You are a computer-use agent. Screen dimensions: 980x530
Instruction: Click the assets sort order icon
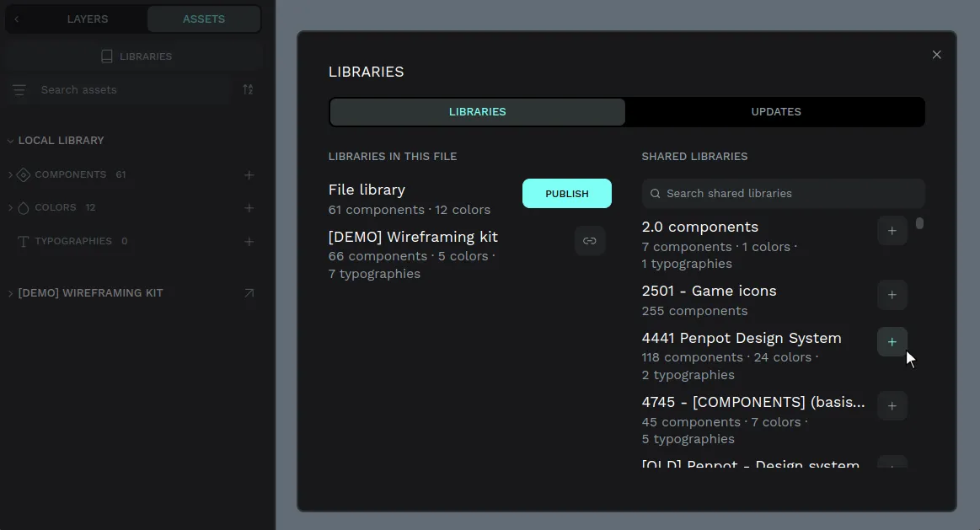click(248, 89)
